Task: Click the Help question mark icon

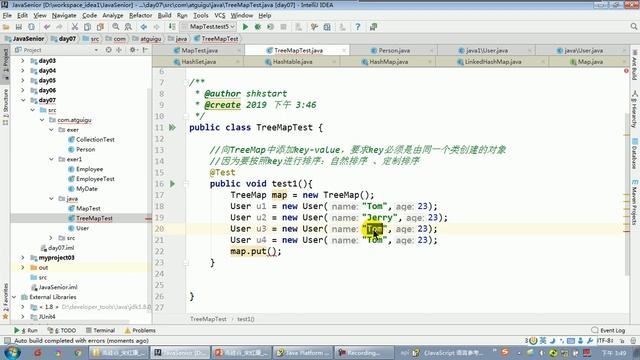Action: coord(358,27)
